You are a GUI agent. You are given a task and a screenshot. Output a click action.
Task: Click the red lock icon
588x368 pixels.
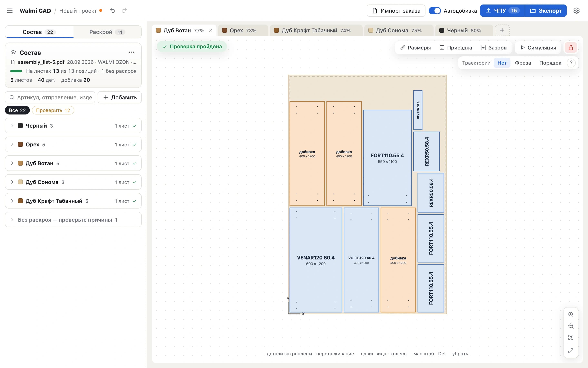coord(571,47)
